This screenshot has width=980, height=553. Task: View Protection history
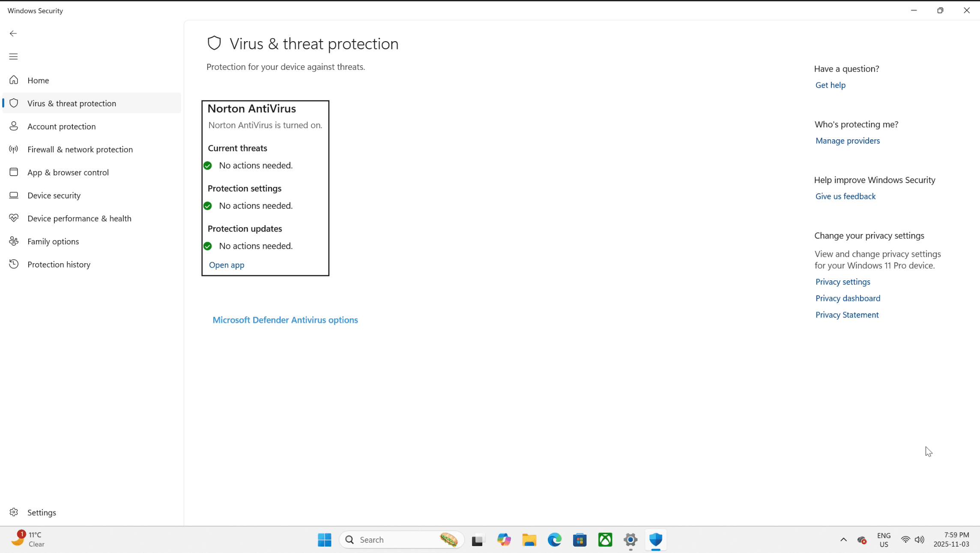59,264
